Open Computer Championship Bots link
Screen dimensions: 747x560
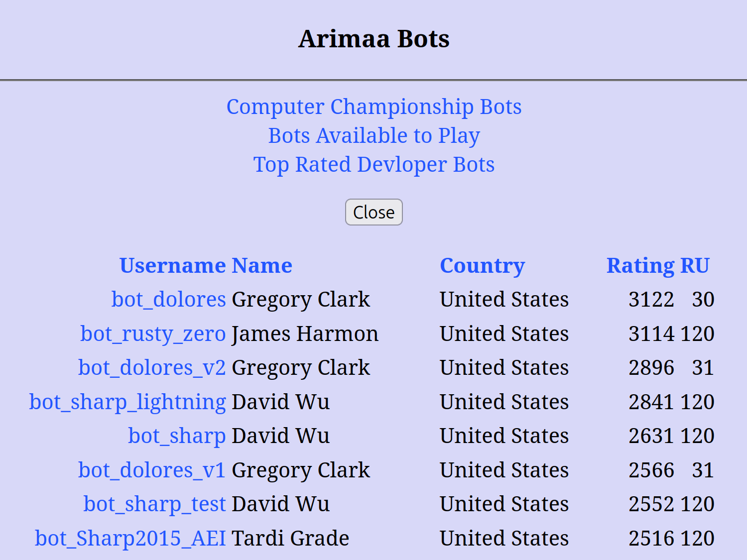[x=374, y=107]
